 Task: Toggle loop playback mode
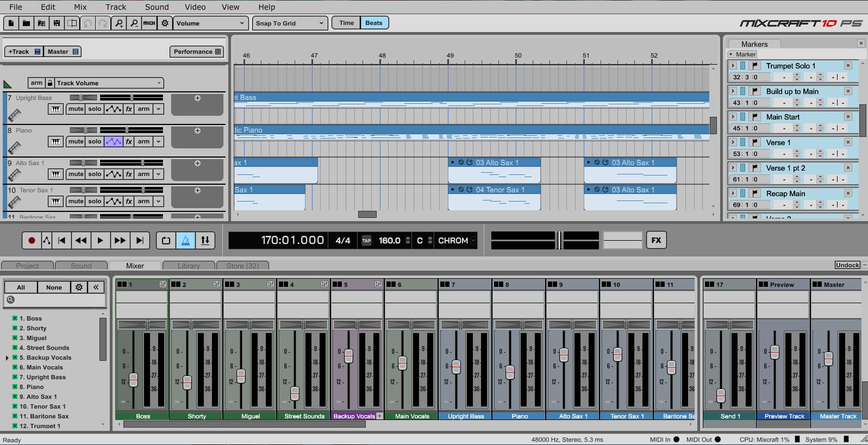(x=166, y=240)
